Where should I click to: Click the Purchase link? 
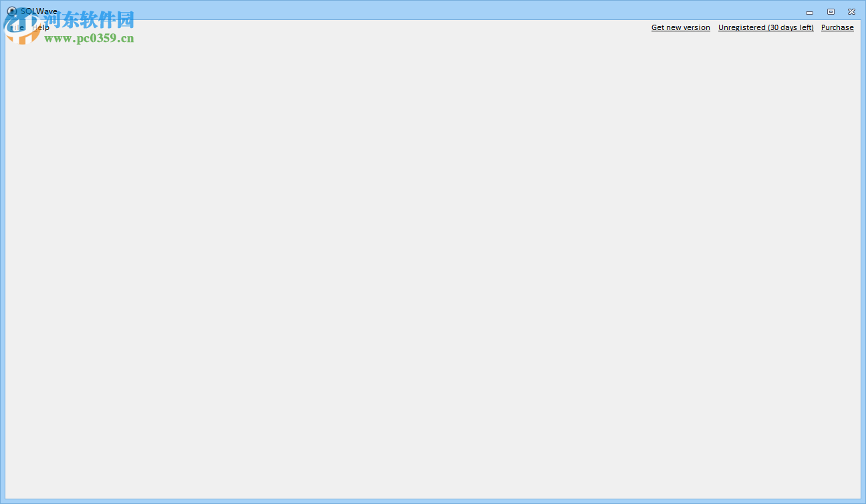(837, 27)
